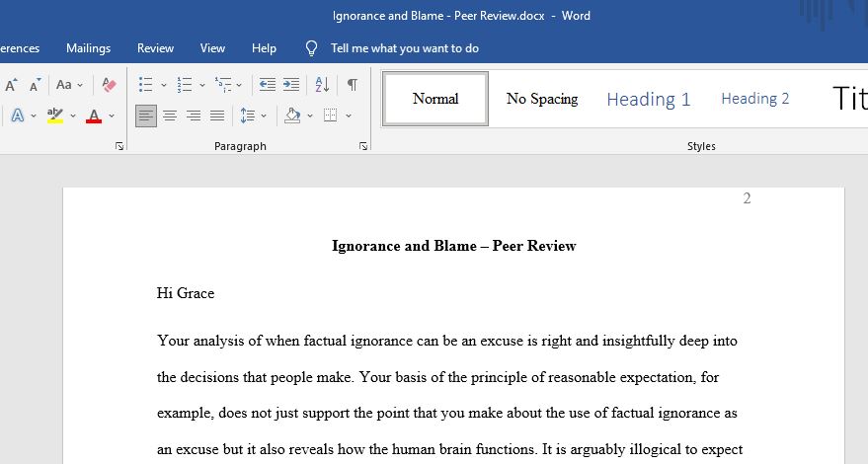This screenshot has width=868, height=464.
Task: Click the 'Your analysis of when factual ignorance' line
Action: (x=446, y=341)
